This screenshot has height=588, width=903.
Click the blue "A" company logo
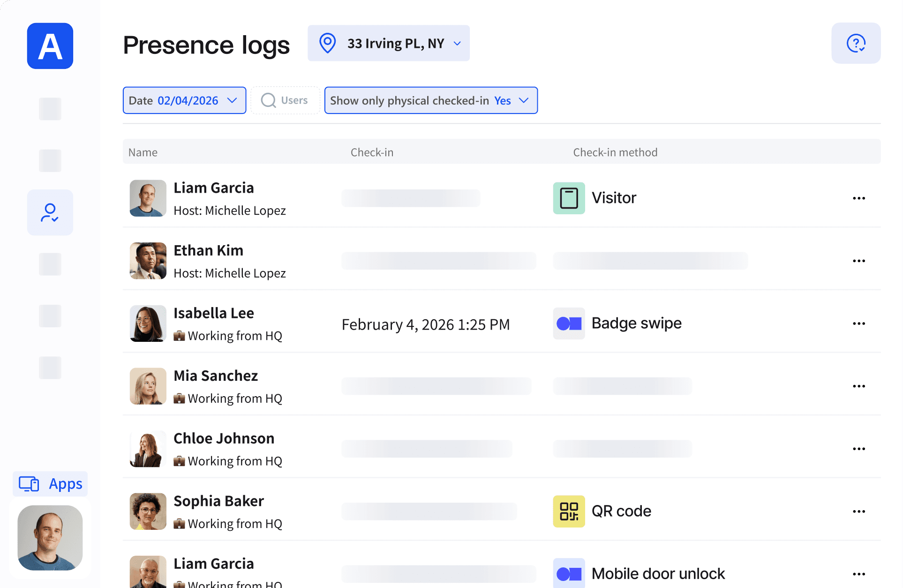[x=50, y=46]
